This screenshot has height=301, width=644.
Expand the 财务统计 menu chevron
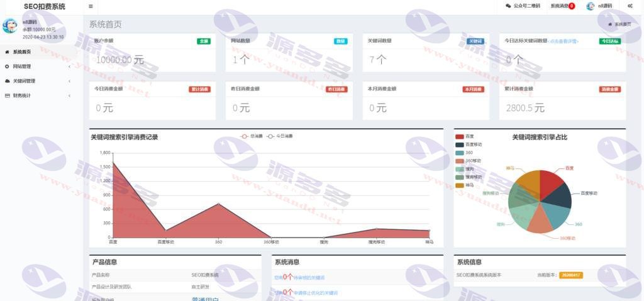(x=69, y=96)
